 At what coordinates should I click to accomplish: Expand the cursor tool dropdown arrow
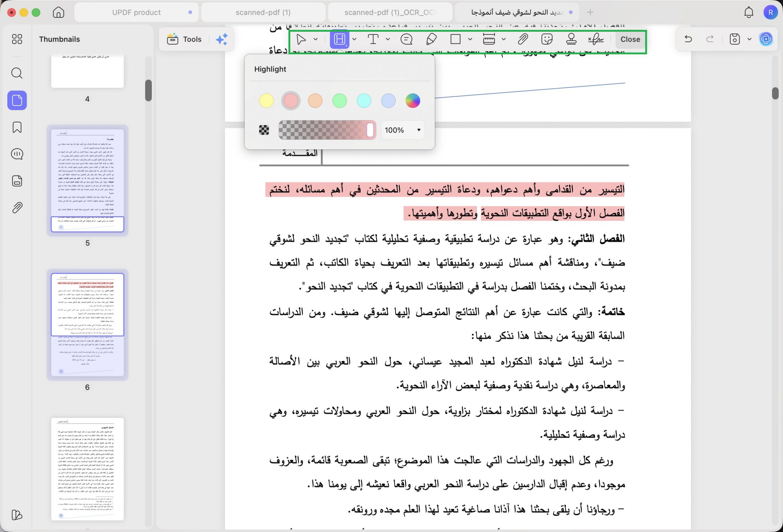pyautogui.click(x=316, y=39)
